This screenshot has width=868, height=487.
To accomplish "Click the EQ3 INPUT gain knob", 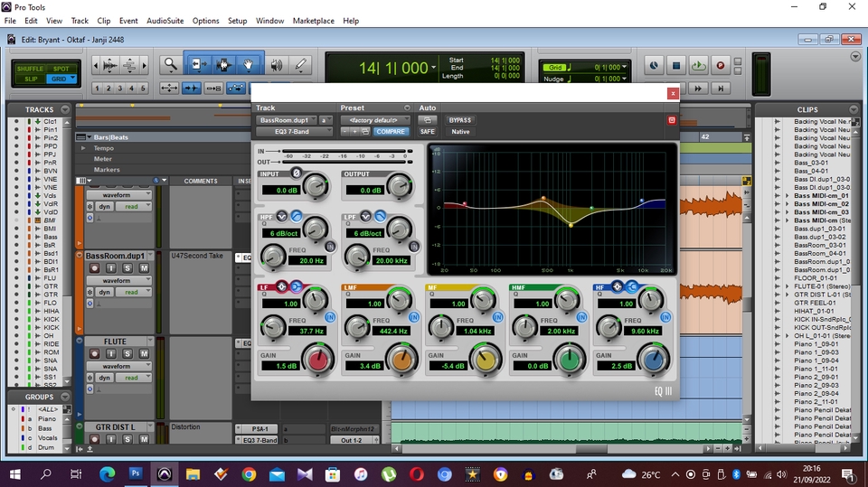I will (x=316, y=187).
